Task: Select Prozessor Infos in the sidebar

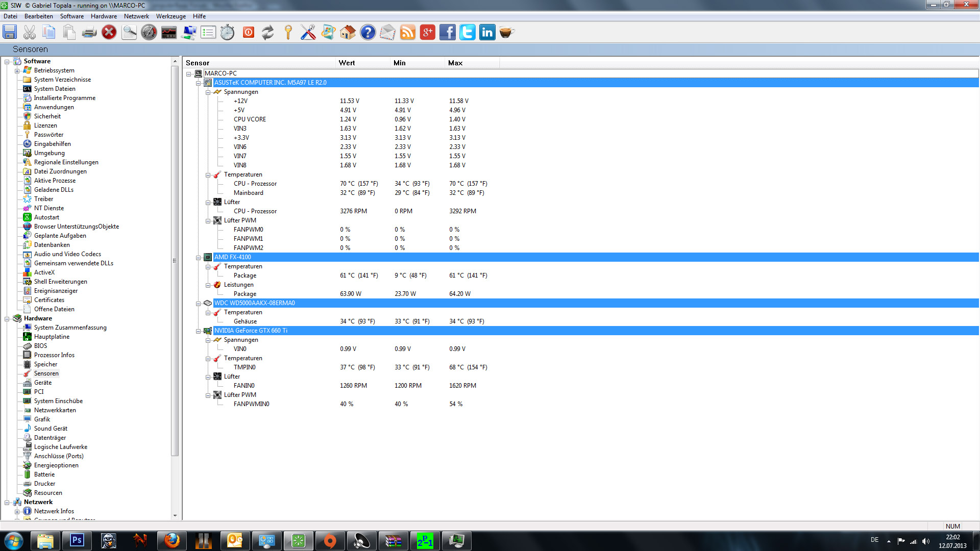Action: click(x=54, y=355)
